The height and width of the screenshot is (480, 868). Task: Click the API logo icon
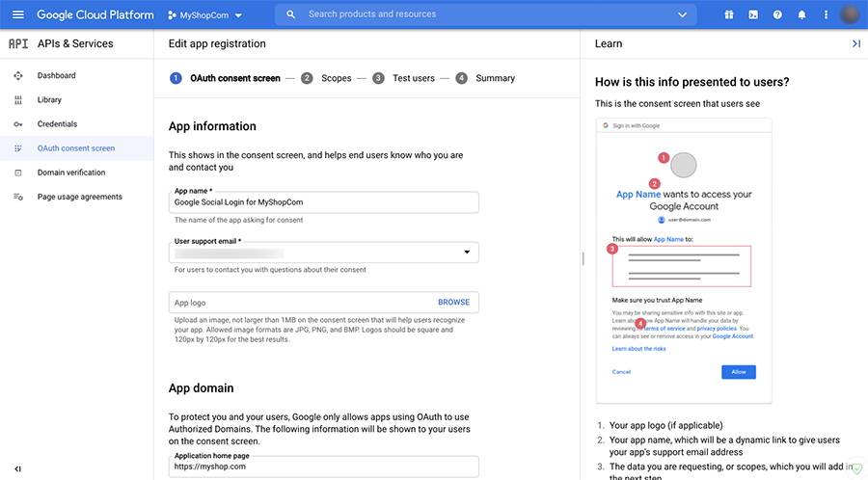tap(18, 43)
